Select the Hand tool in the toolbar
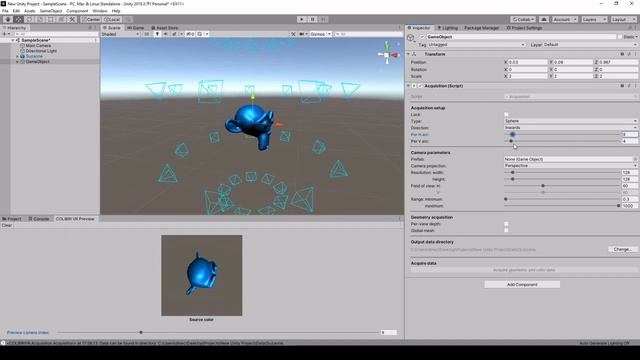The width and height of the screenshot is (640, 360). tap(8, 19)
